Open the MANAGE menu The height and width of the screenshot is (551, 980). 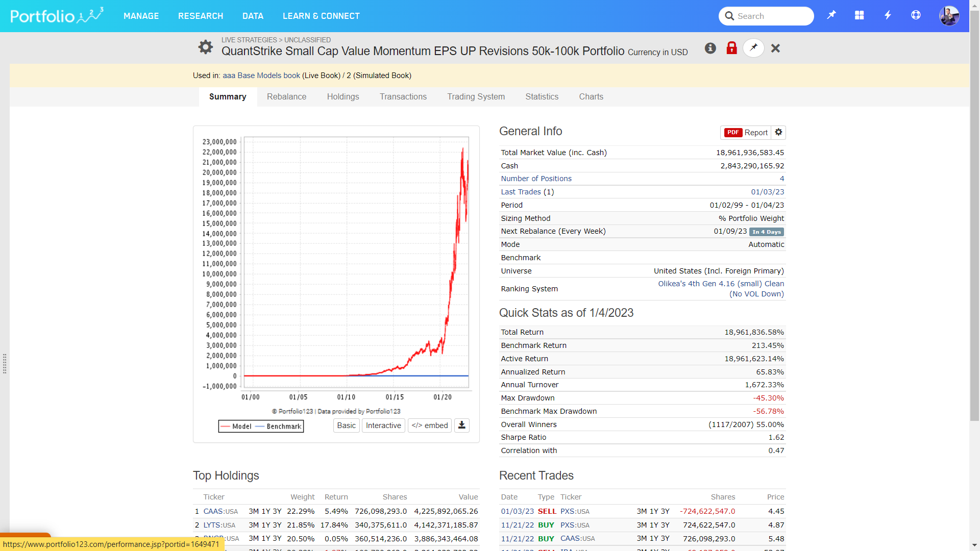[x=141, y=16]
